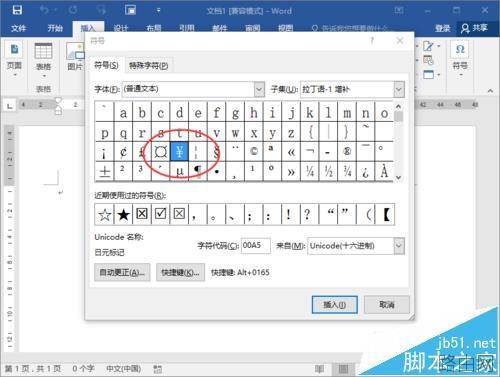Expand the customize quick access toolbar arrow

click(158, 10)
